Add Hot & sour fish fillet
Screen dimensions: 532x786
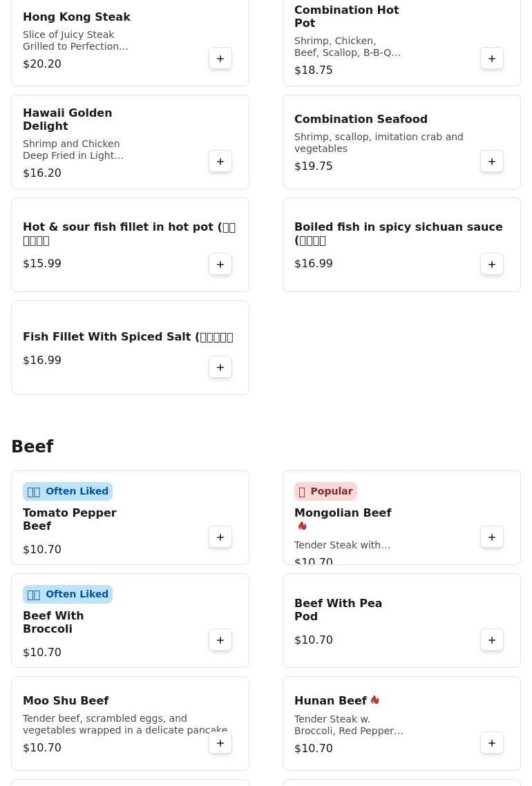[x=220, y=265]
